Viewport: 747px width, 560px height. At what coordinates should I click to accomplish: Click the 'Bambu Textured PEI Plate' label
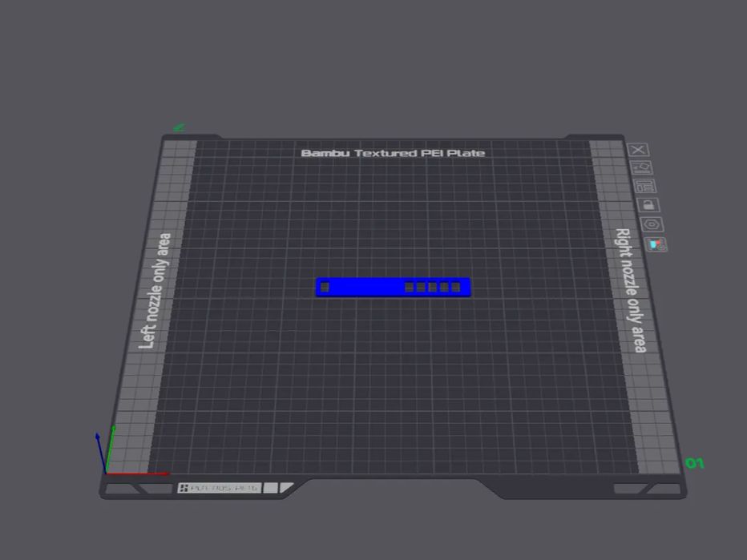click(x=393, y=153)
